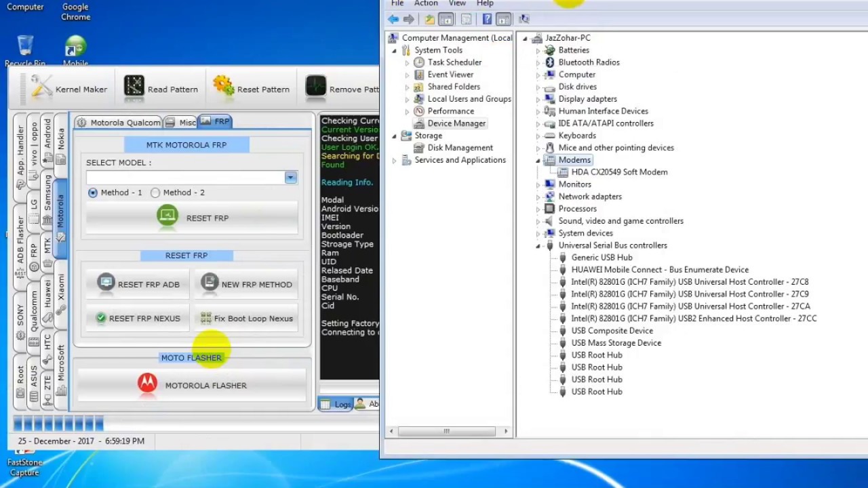Open Recycle Bin on the desktop
The image size is (868, 488).
pos(25,52)
